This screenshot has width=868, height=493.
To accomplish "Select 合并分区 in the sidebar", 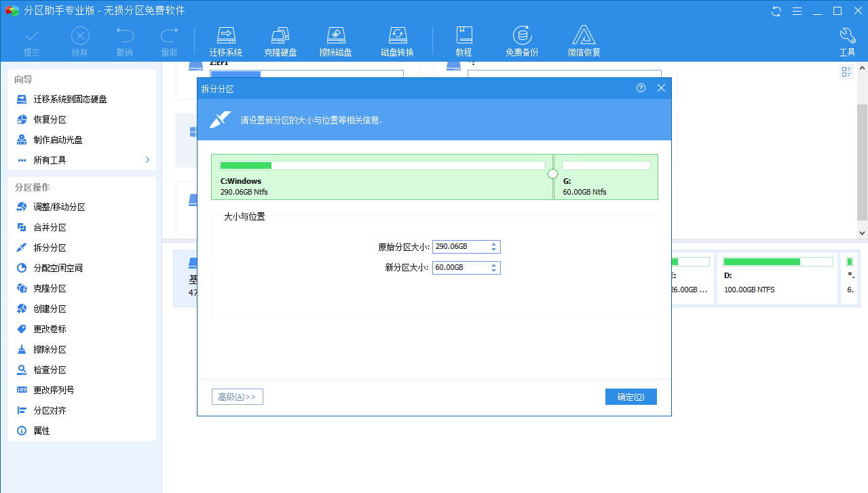I will tap(50, 228).
